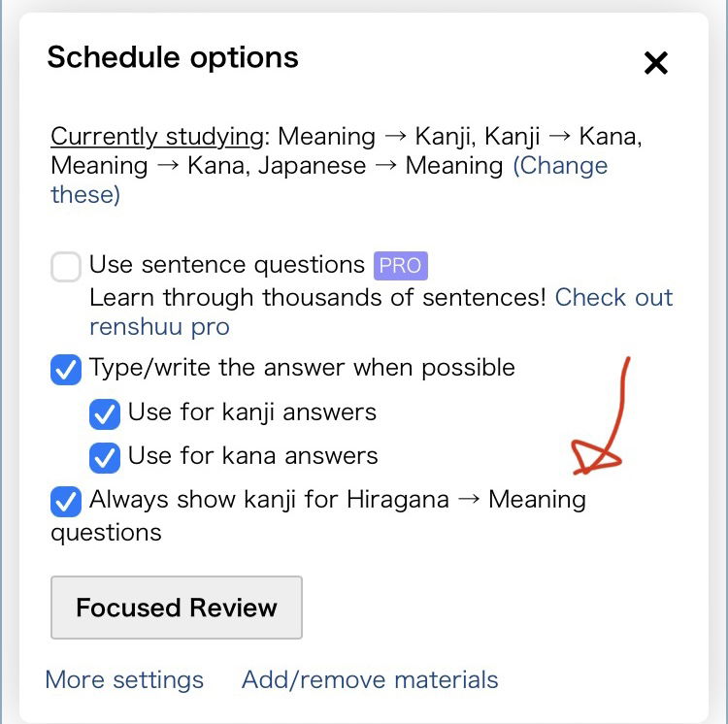Screen dimensions: 728x724
Task: Untick Always show kanji for Hiragana checkbox
Action: coord(66,501)
